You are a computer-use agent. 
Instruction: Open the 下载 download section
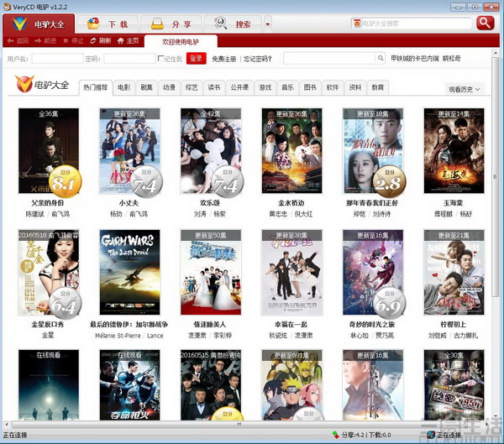[108, 24]
